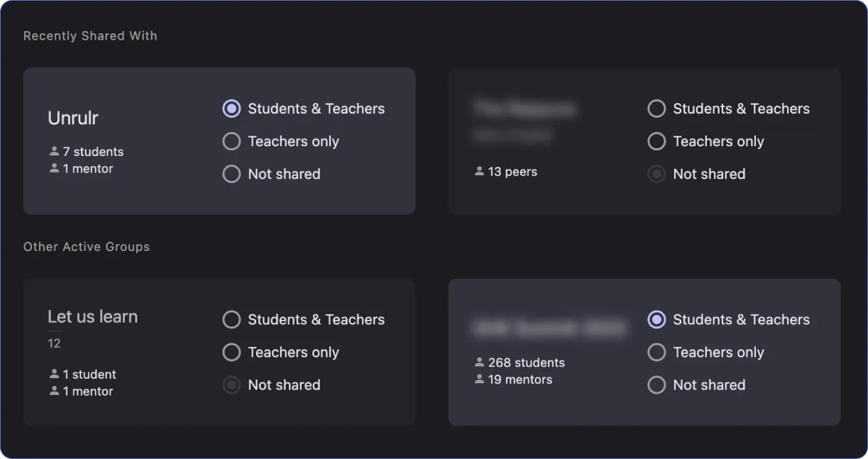The image size is (868, 459).
Task: Click the mentor icon in the Let us learn card
Action: (x=53, y=391)
